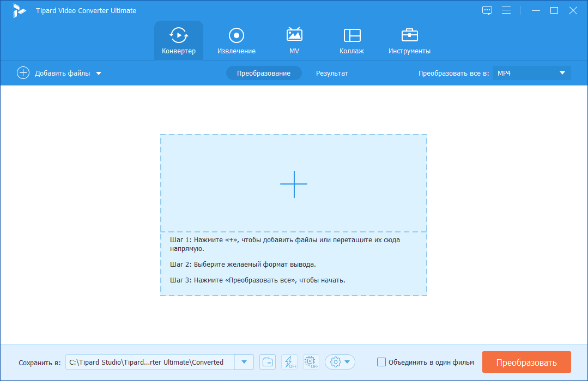Enable Объединить в один фильм checkbox
Image resolution: width=588 pixels, height=381 pixels.
click(380, 361)
